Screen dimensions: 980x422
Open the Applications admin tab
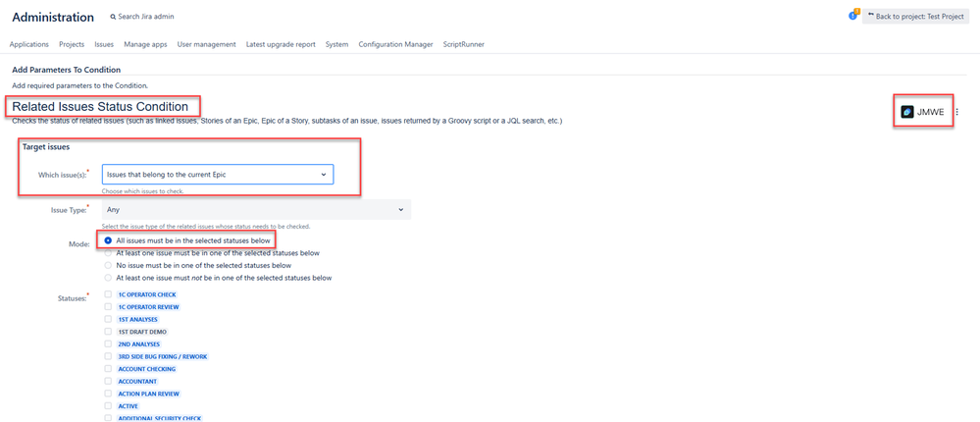[29, 44]
